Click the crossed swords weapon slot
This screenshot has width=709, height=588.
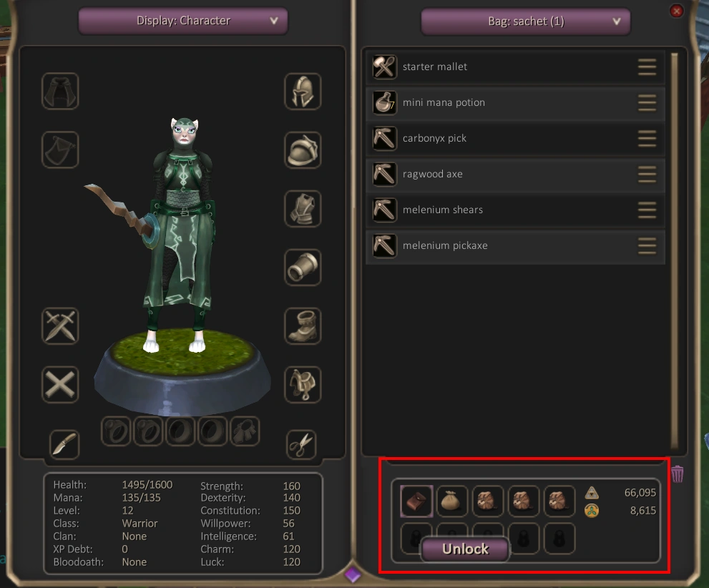(60, 326)
